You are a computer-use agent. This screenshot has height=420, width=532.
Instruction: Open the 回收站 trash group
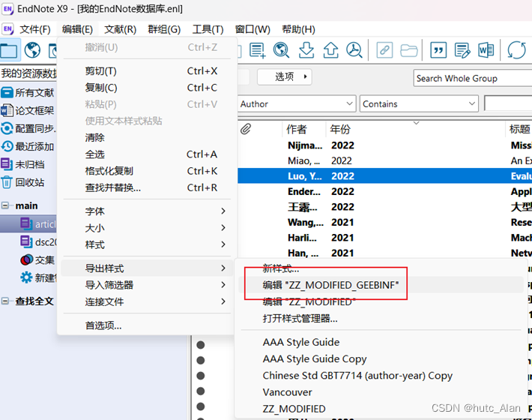[x=23, y=182]
